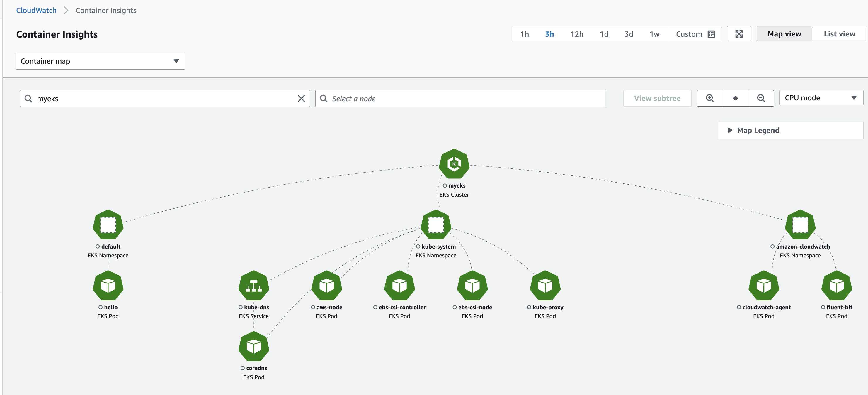Click the zoom out magnifier icon
Viewport: 868px width, 395px height.
(x=761, y=98)
